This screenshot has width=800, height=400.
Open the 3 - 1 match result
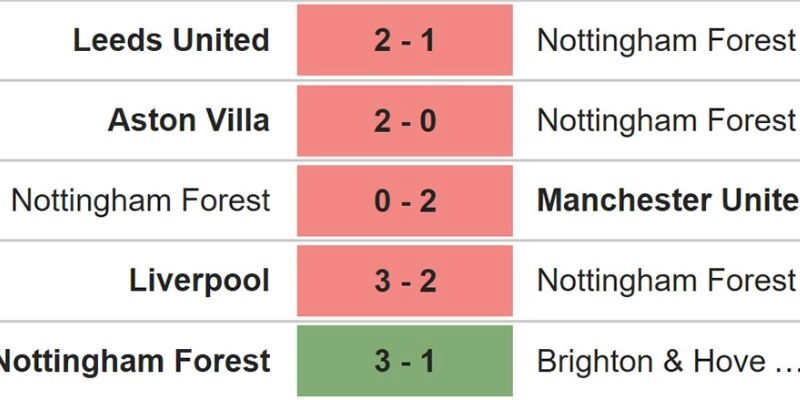coord(404,360)
